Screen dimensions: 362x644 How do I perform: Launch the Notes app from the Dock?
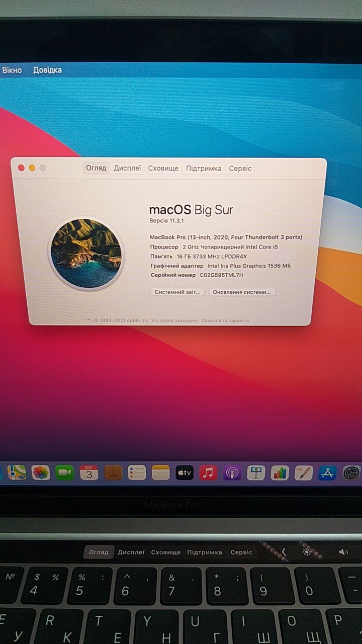161,472
